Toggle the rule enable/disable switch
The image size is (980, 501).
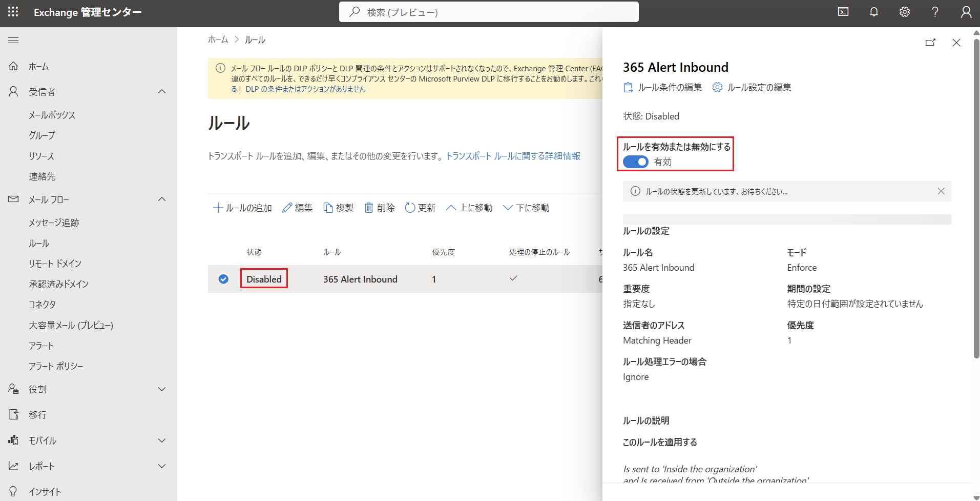pos(635,162)
